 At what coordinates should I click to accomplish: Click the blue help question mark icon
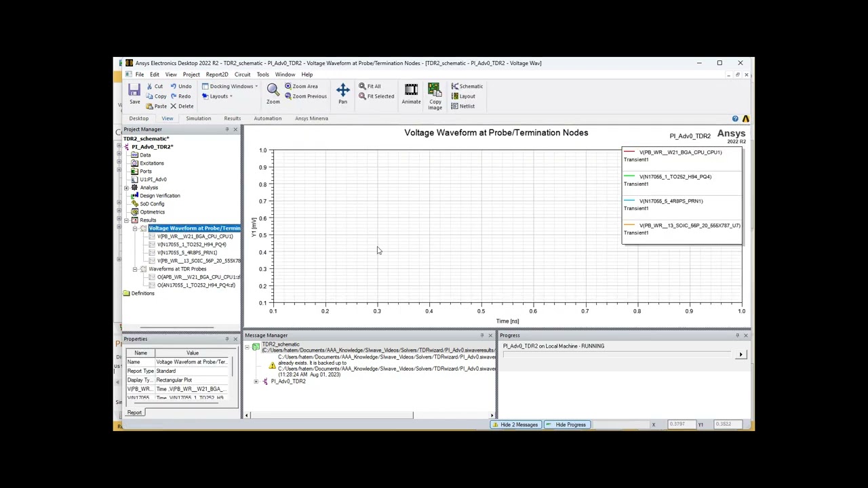coord(735,119)
